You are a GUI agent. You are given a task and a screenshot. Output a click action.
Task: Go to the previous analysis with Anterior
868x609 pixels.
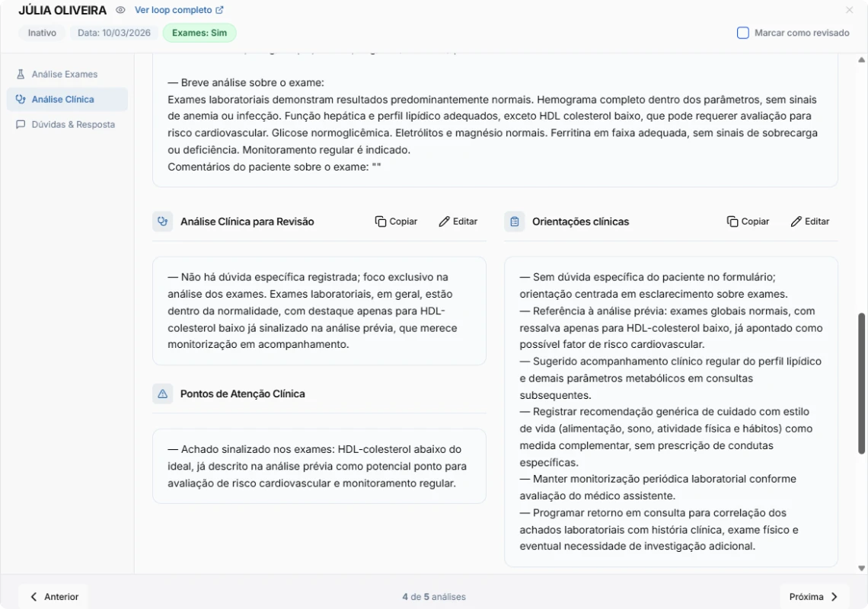[x=53, y=597]
